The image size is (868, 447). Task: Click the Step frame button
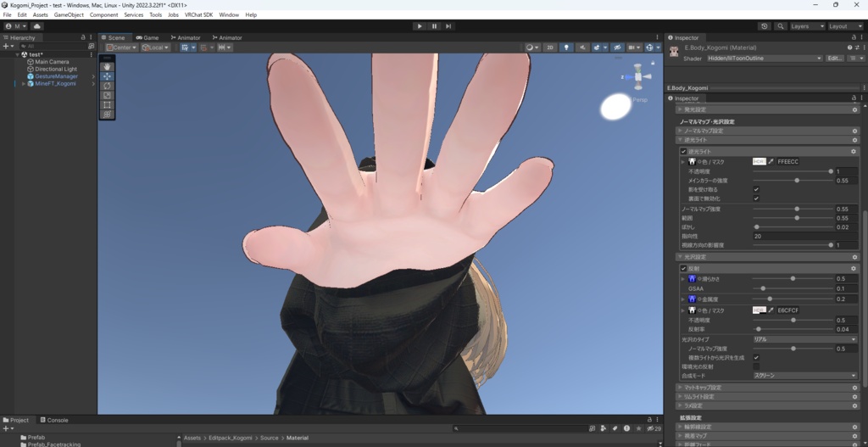[448, 26]
